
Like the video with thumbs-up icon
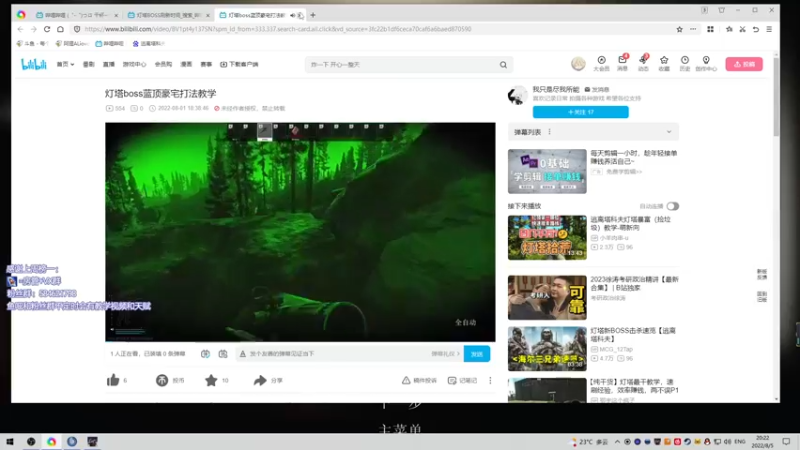(113, 380)
